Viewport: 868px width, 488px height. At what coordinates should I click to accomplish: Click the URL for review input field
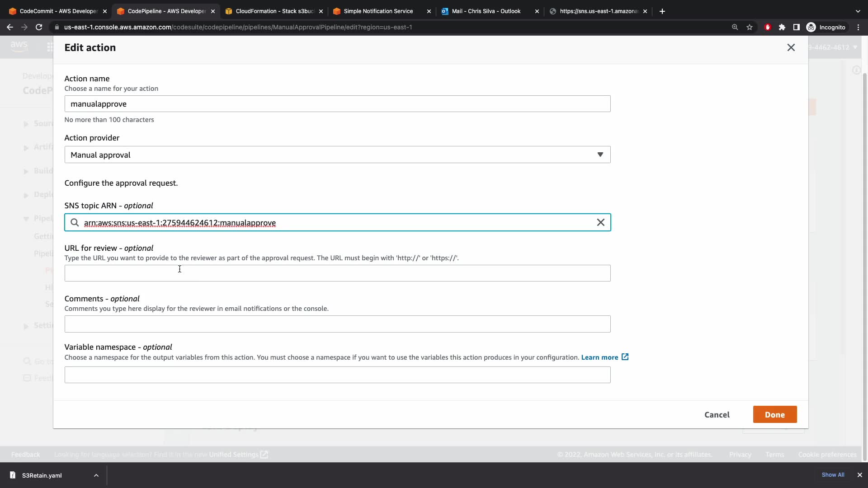pos(337,273)
